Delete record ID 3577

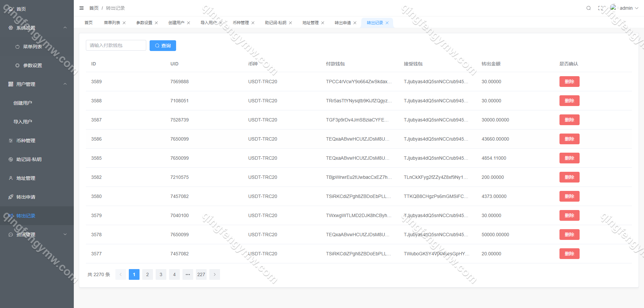tap(569, 254)
